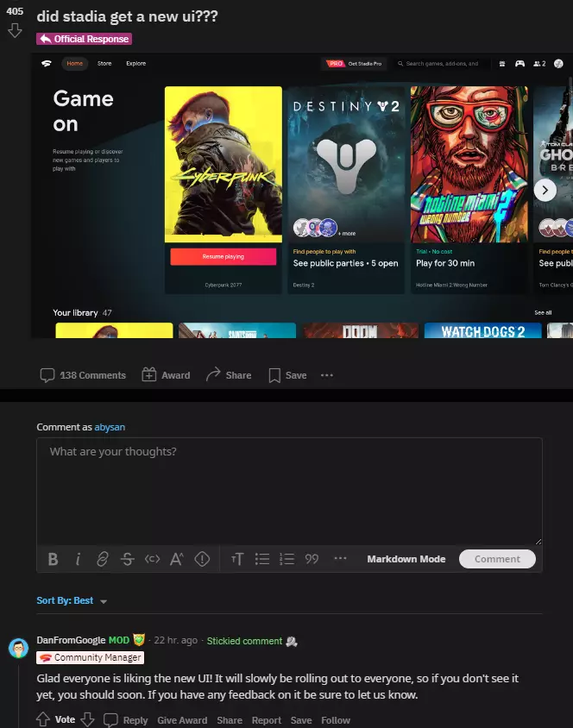Apply Superscript formatting
Viewport: 573px width, 728px height.
tap(176, 559)
